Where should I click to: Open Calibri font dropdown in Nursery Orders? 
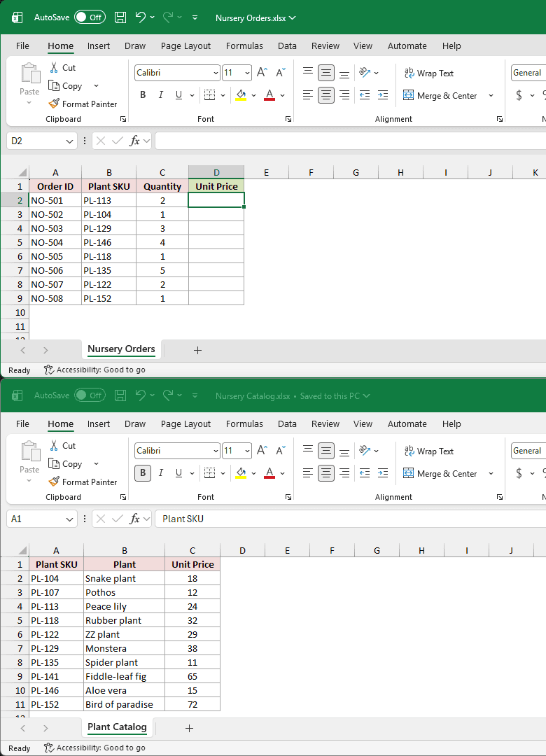tap(216, 73)
